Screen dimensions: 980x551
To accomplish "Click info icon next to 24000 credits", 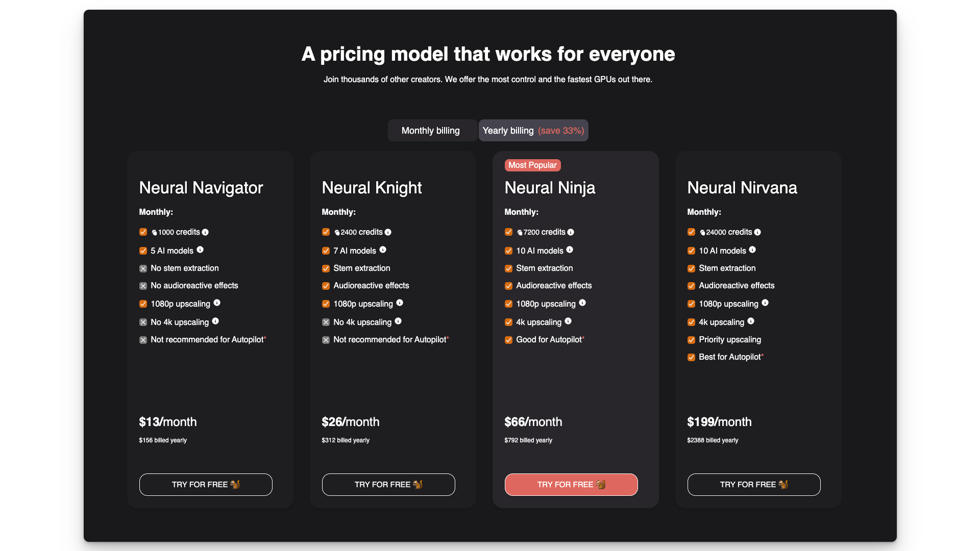I will click(757, 232).
